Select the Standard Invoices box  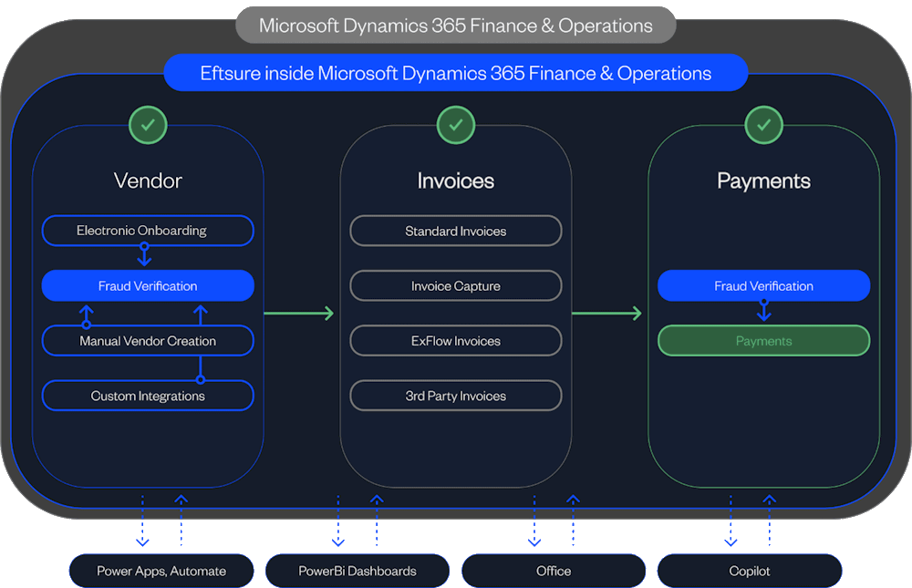(x=456, y=231)
